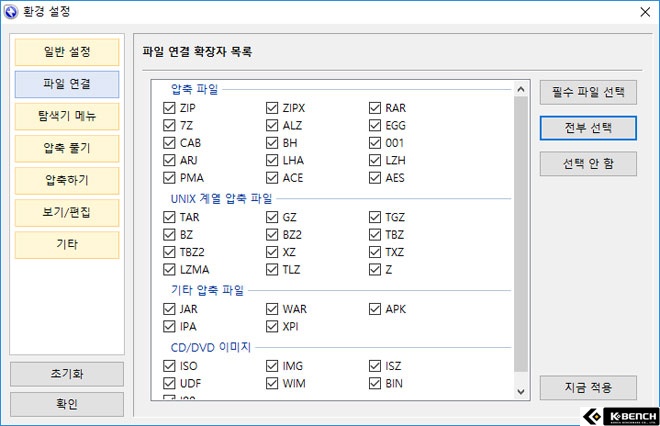
Task: Uncheck the LZMA extension
Action: point(169,269)
